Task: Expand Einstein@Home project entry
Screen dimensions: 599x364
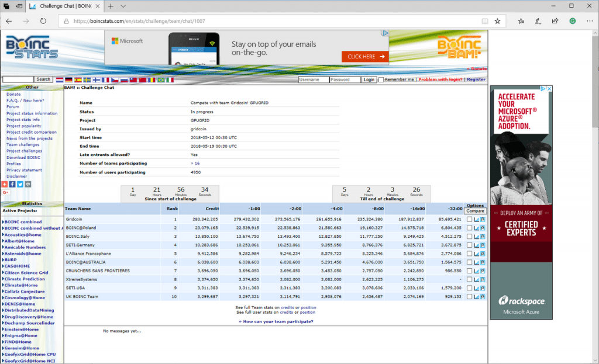Action: point(20,330)
